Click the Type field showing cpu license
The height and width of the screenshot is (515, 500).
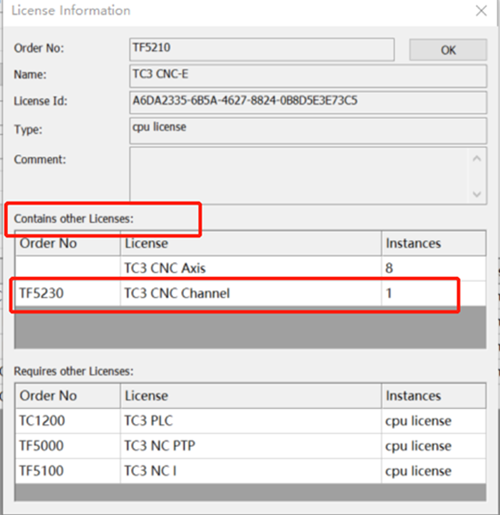click(308, 131)
